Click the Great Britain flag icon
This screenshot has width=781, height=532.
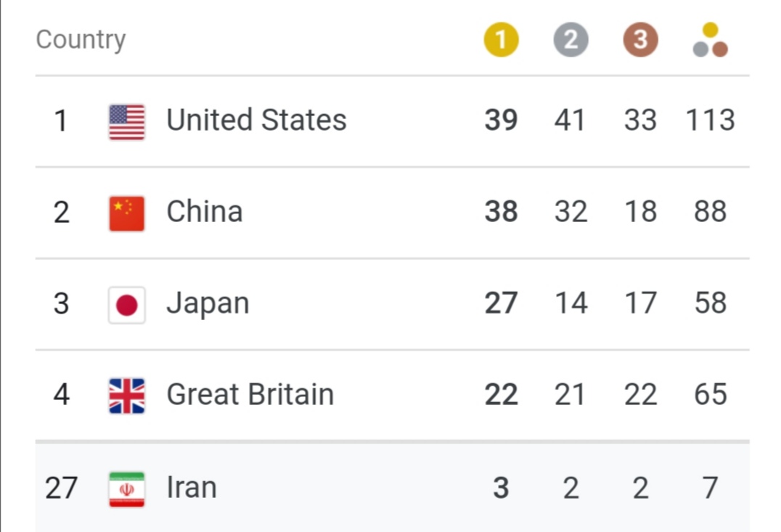126,396
